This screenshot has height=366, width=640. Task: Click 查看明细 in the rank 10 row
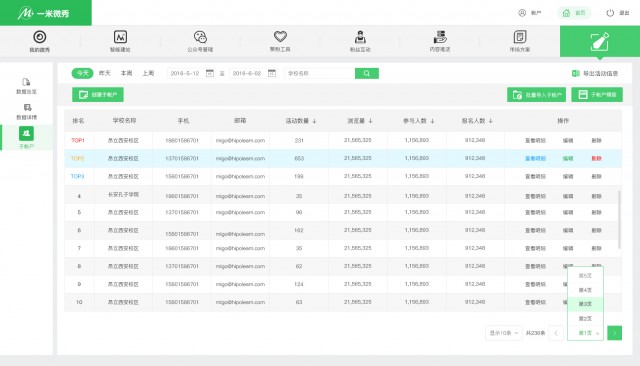pyautogui.click(x=535, y=302)
